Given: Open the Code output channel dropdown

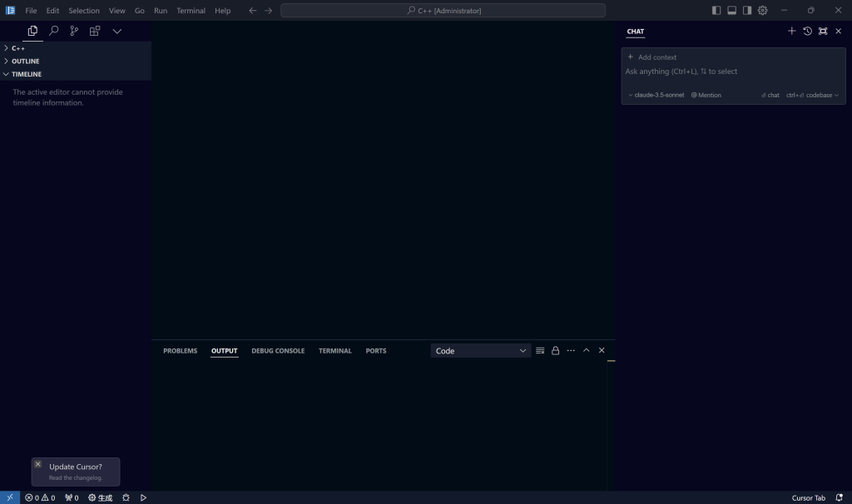Looking at the screenshot, I should point(480,350).
